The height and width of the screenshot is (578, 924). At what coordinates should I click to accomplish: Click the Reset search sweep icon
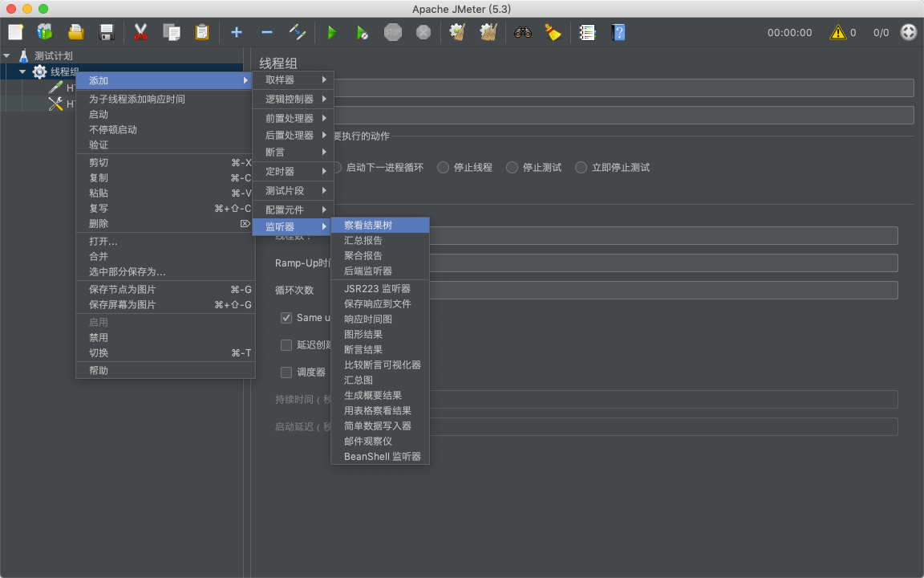coord(553,32)
